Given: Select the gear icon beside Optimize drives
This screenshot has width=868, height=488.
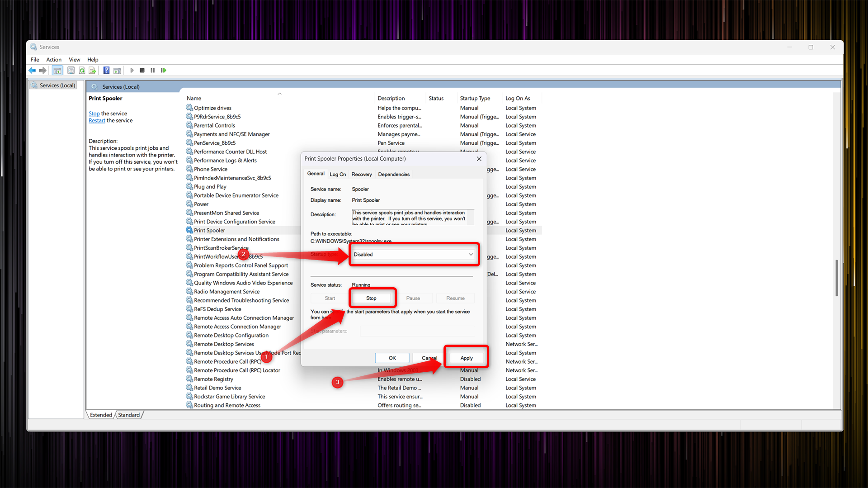Looking at the screenshot, I should [189, 108].
